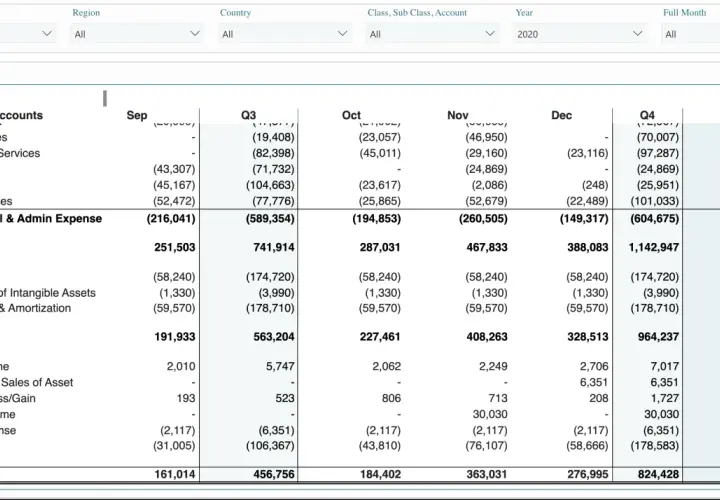Select the bottom total 161,014
This screenshot has height=500, width=720.
(175, 474)
